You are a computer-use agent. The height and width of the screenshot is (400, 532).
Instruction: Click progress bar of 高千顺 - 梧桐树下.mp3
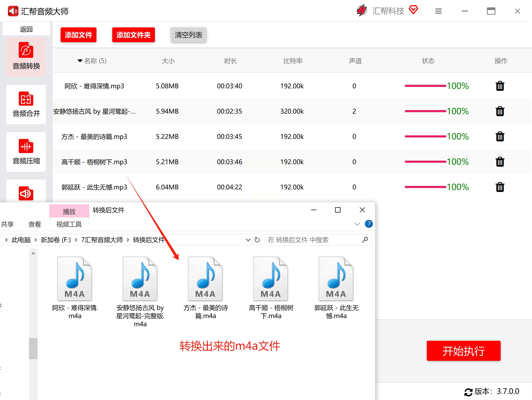(425, 162)
